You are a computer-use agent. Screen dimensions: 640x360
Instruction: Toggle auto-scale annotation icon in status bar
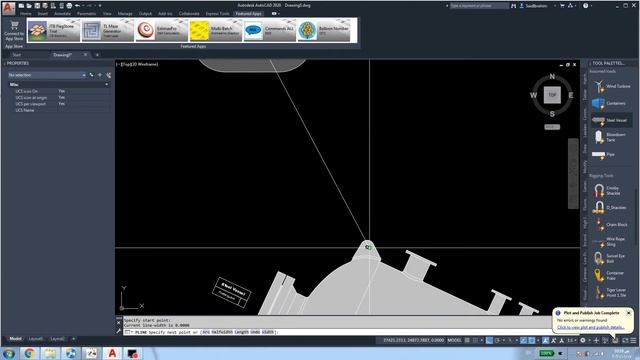click(x=553, y=340)
